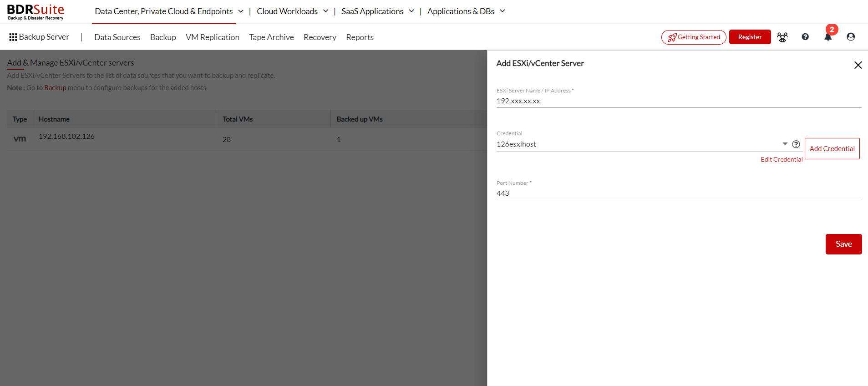Close the Add ESXi/vCenter Server panel
This screenshot has width=868, height=386.
(858, 65)
